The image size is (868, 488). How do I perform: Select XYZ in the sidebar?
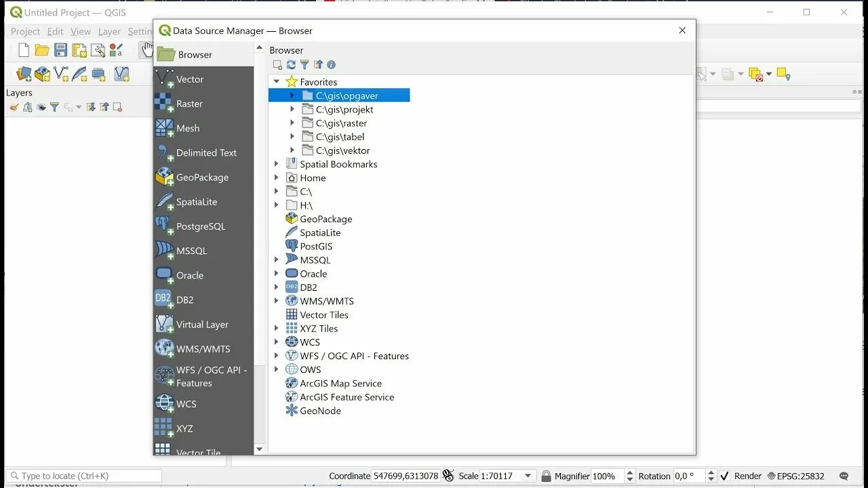click(x=203, y=428)
